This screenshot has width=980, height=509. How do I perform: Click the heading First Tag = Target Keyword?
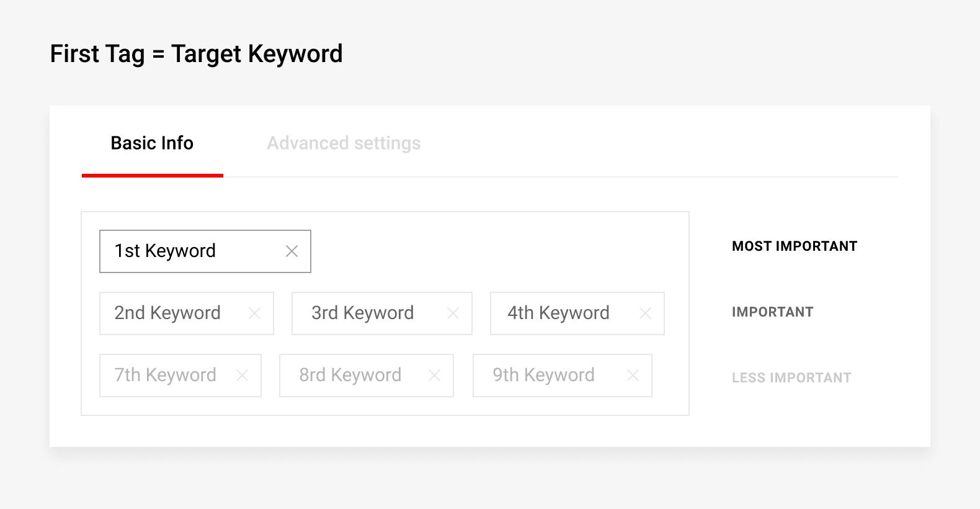pos(196,54)
